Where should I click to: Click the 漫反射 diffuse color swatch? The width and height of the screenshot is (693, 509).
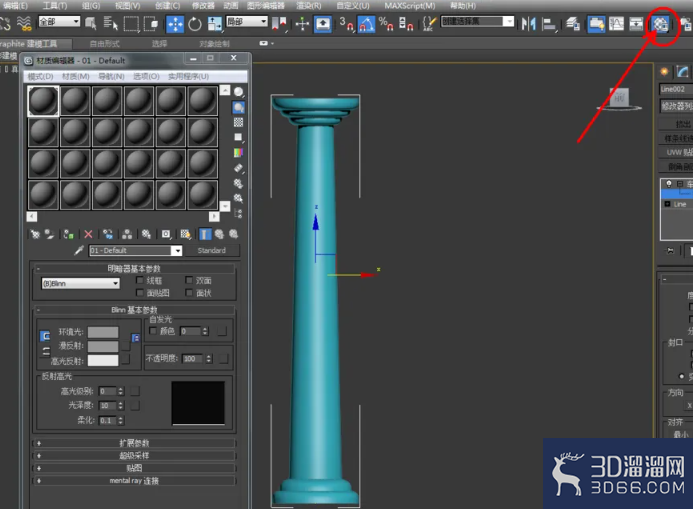(103, 346)
